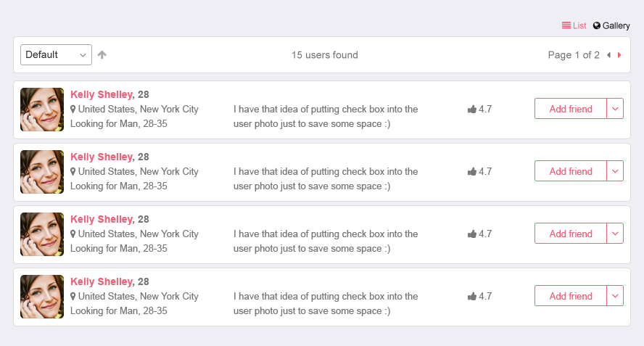Click location pin icon in fourth row
The image size is (644, 346).
coord(73,297)
